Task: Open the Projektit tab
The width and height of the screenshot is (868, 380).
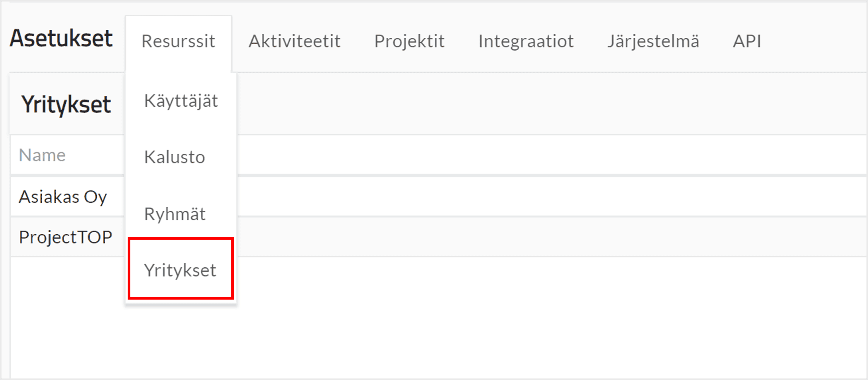Action: [x=409, y=41]
